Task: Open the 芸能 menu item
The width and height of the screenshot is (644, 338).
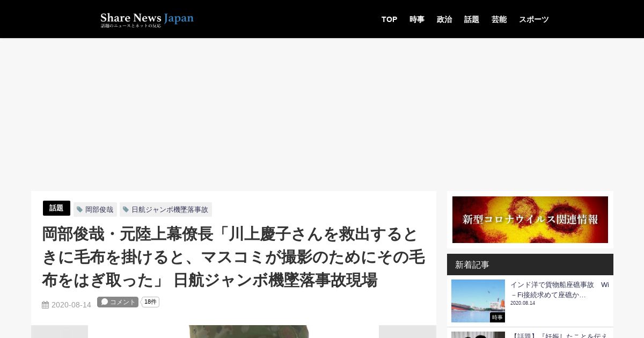Action: pyautogui.click(x=499, y=19)
